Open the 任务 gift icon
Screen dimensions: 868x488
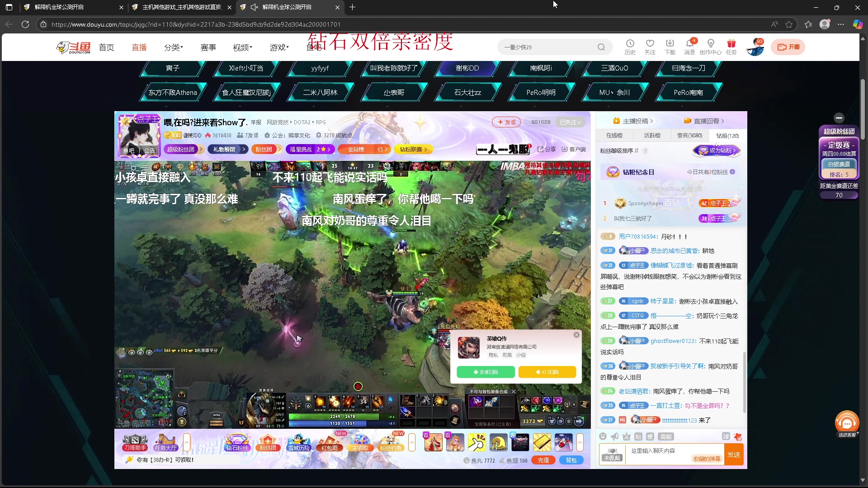click(x=731, y=47)
